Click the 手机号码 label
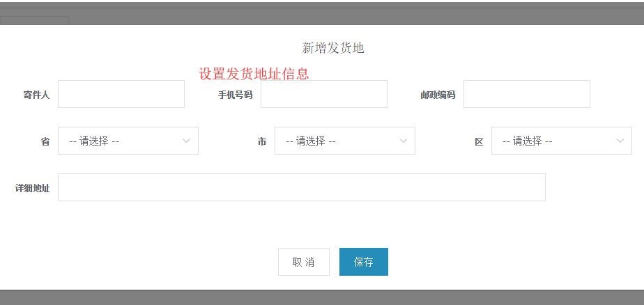This screenshot has width=644, height=305. [236, 95]
